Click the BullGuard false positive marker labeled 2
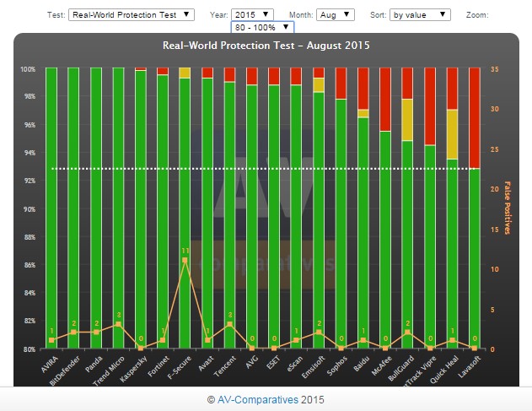 pos(407,332)
